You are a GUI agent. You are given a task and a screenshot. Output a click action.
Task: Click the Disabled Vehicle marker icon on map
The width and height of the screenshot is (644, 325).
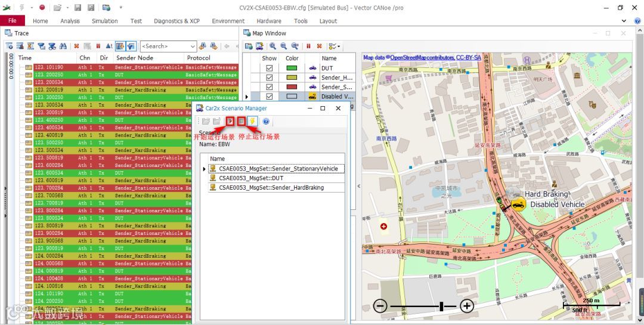click(x=519, y=204)
